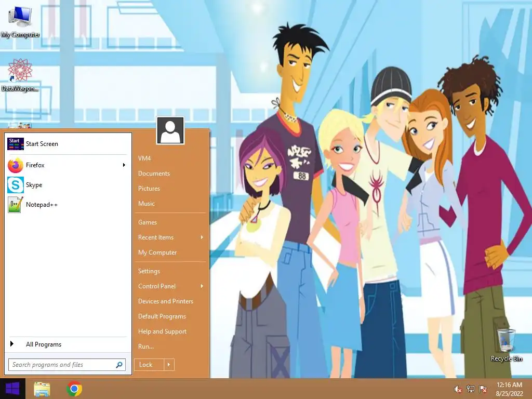Screen dimensions: 532x399
Task: Open the DataWagon desktop shortcut
Action: click(20, 75)
